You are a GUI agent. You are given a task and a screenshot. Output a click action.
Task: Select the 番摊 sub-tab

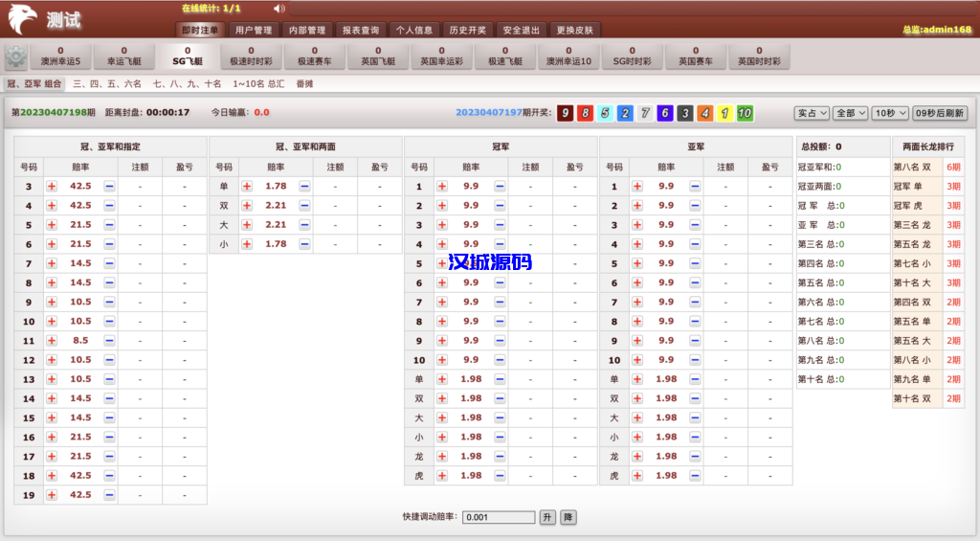(x=304, y=84)
